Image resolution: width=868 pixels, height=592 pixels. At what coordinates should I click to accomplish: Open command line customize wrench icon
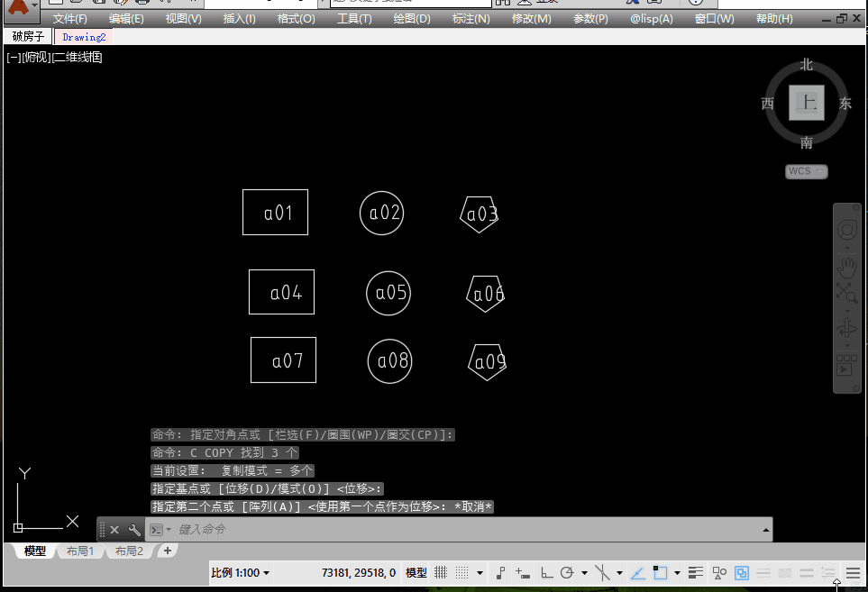[134, 530]
